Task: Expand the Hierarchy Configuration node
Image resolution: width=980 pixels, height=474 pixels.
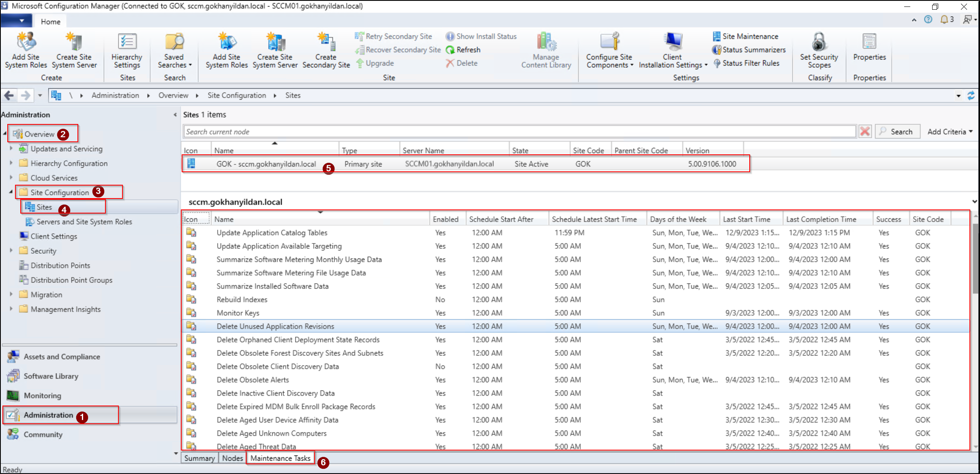Action: (11, 163)
